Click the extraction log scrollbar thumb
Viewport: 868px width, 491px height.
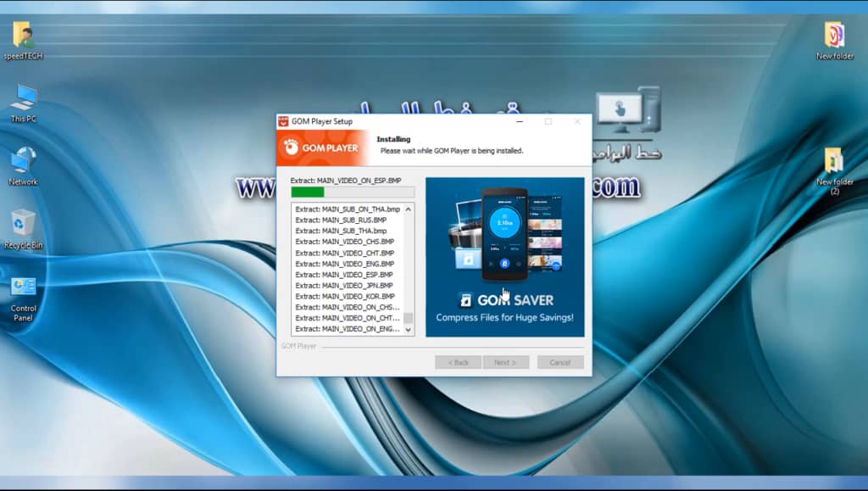[408, 319]
